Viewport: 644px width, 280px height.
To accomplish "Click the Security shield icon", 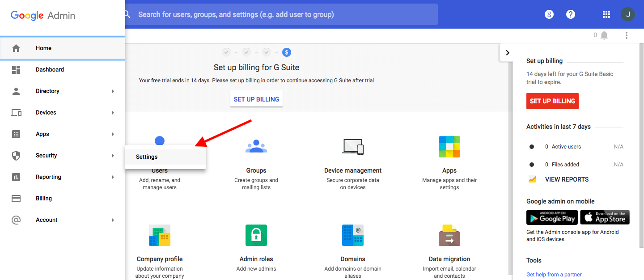I will coord(16,155).
